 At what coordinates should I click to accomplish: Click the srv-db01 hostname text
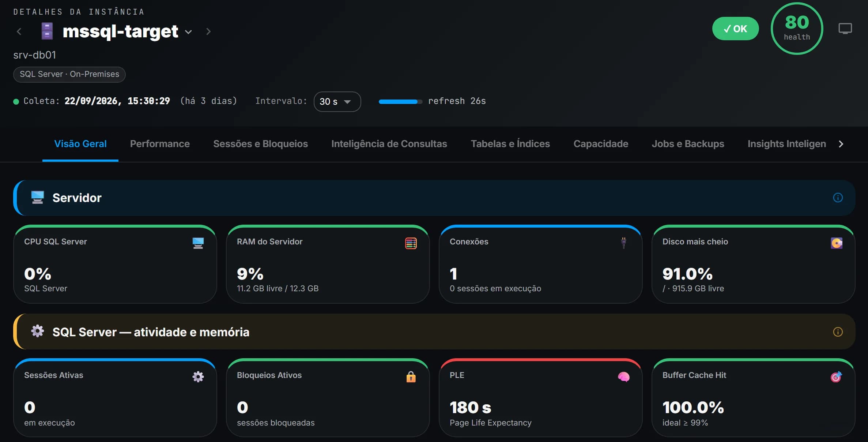click(35, 55)
